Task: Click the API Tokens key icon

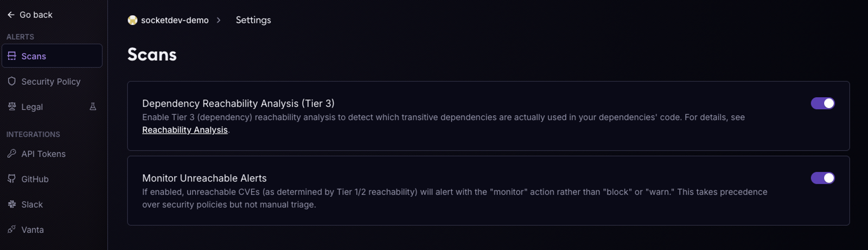Action: pos(11,154)
